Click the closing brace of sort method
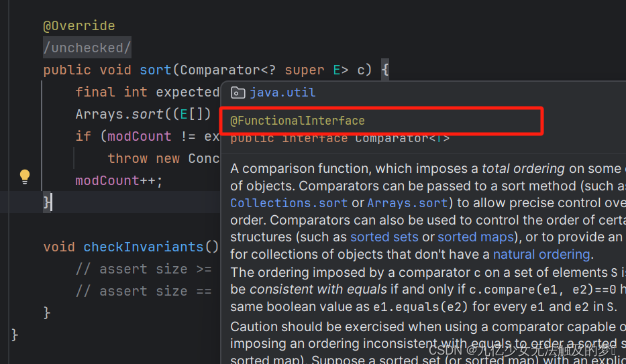The width and height of the screenshot is (626, 364). [x=47, y=202]
